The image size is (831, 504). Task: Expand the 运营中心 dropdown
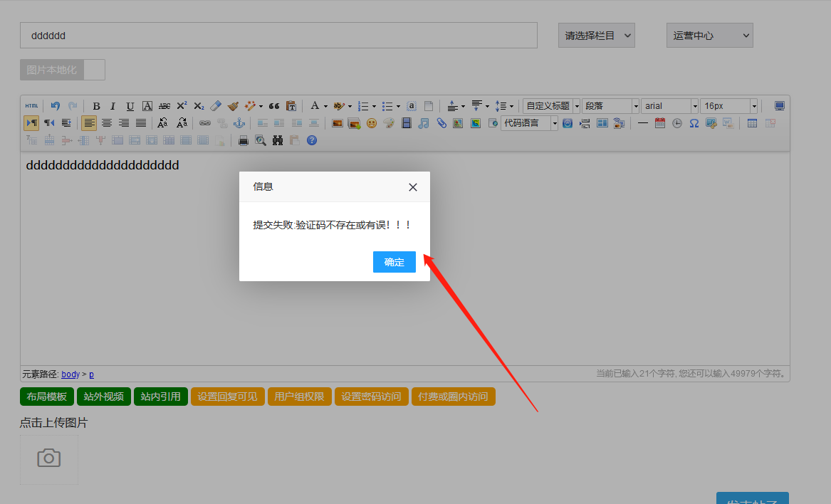coord(709,36)
